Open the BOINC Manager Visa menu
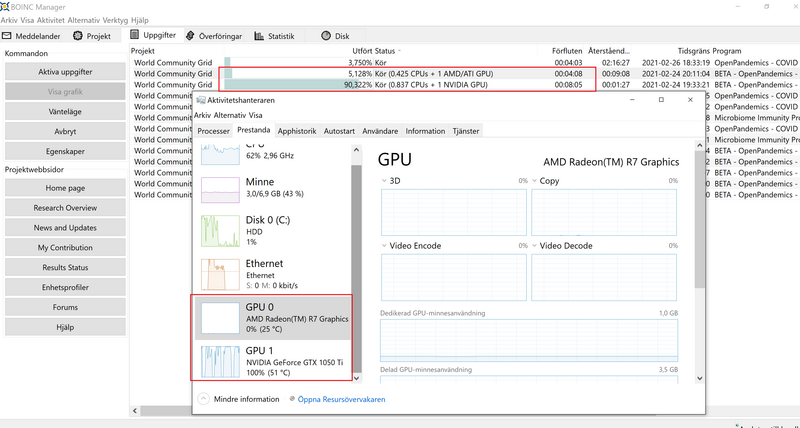Viewport: 800px width, 428px height. coord(28,20)
